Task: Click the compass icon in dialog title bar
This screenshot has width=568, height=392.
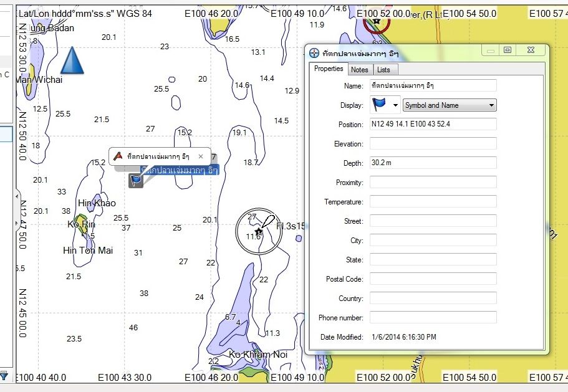Action: [x=315, y=53]
